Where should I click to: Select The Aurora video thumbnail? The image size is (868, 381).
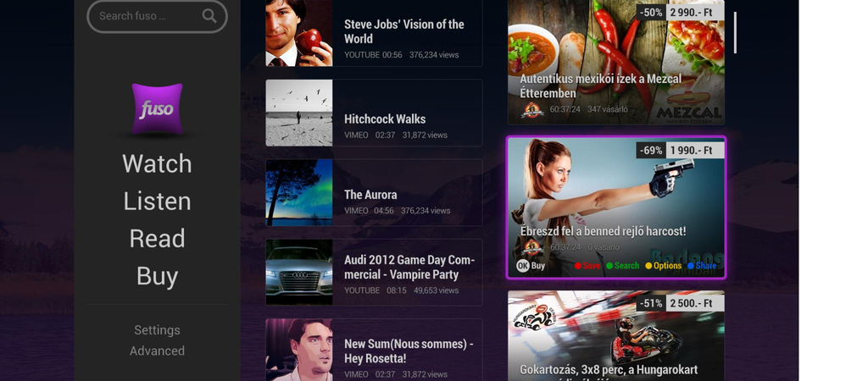tap(299, 192)
